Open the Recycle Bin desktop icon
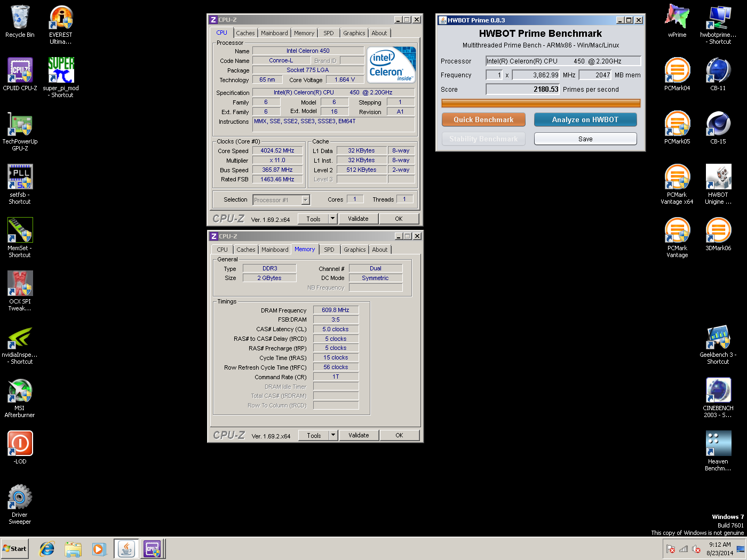747x560 pixels. (20, 21)
